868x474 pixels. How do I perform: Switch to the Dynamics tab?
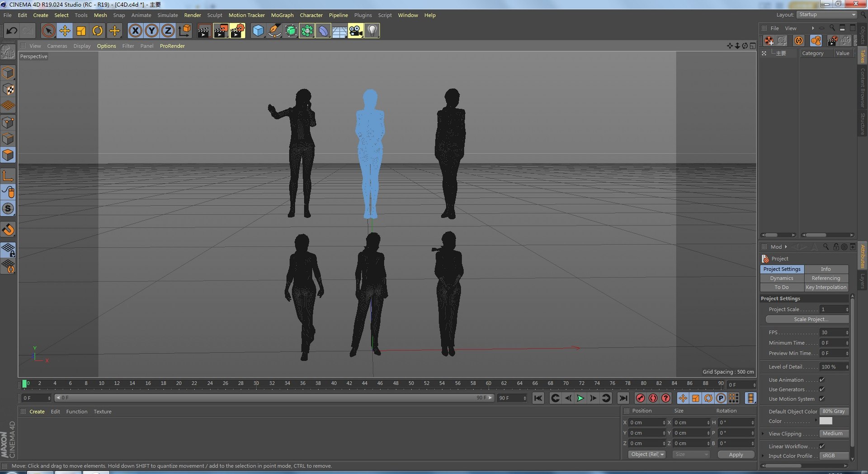pos(782,278)
